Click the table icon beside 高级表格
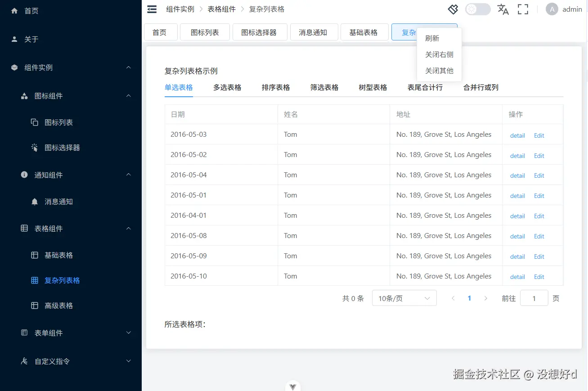 35,306
